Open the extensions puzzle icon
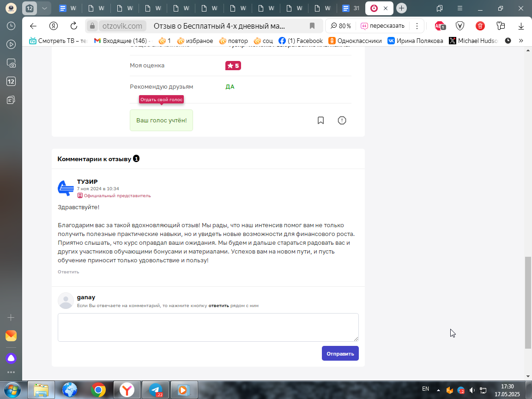The width and height of the screenshot is (532, 399). (x=501, y=26)
